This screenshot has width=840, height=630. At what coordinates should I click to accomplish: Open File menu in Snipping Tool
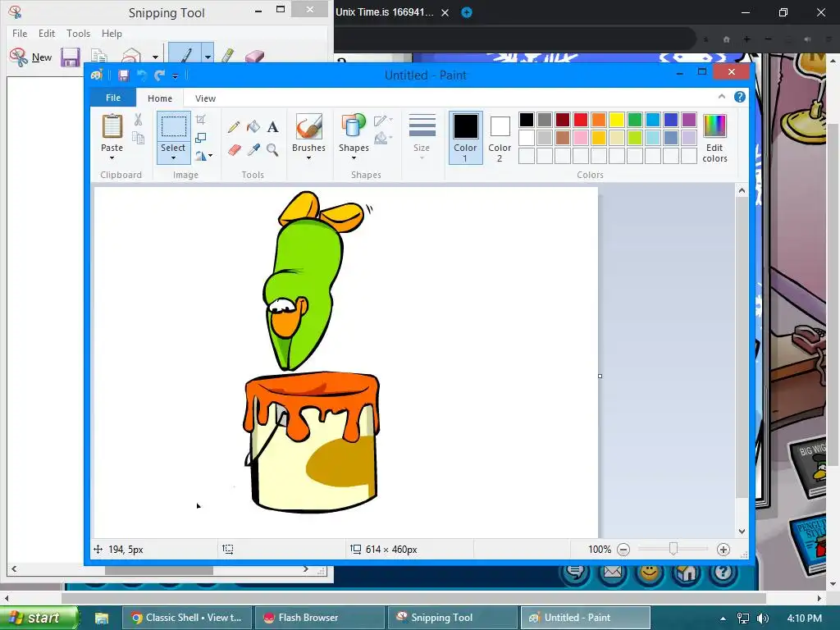20,33
